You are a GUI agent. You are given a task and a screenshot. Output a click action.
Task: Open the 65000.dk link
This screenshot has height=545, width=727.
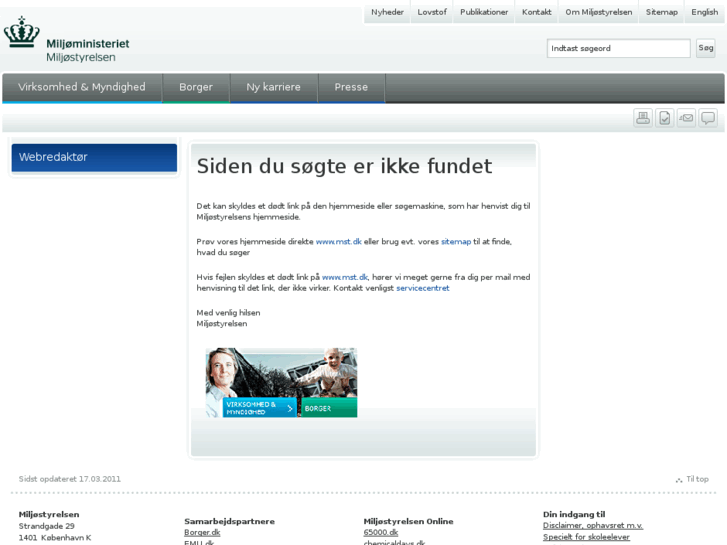(x=381, y=532)
